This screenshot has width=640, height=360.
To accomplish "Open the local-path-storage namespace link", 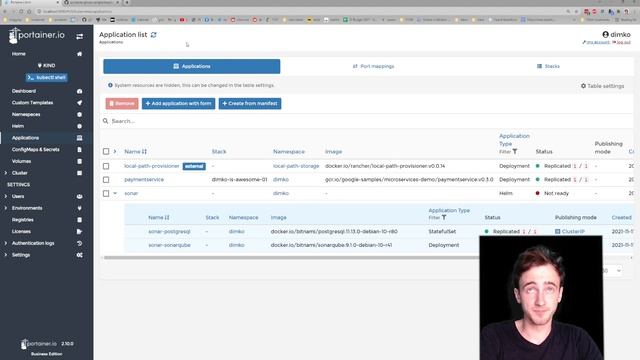I will click(x=296, y=167).
